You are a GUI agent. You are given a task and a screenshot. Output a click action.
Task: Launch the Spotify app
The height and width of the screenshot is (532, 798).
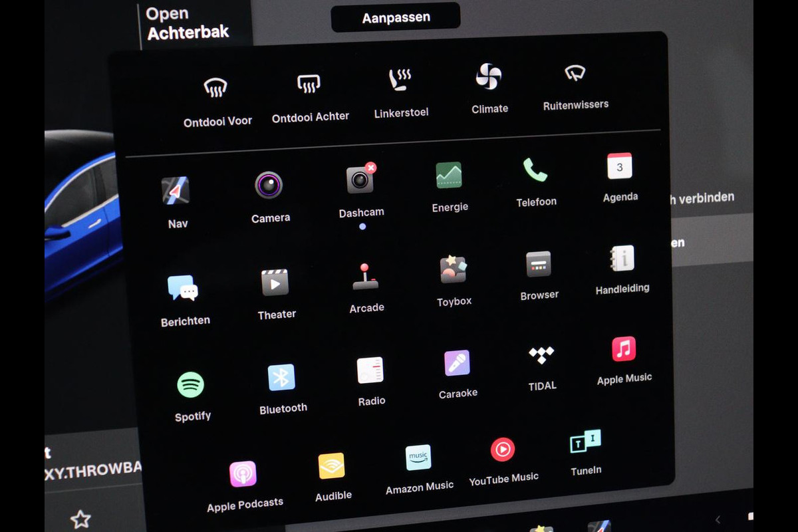tap(191, 385)
